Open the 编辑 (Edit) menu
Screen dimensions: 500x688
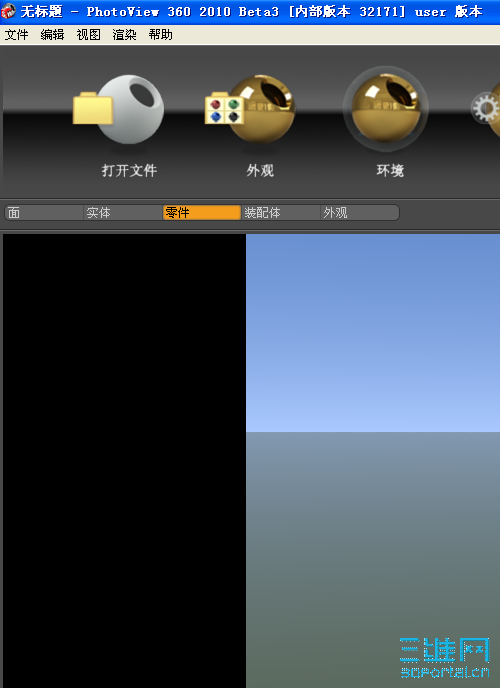coord(53,35)
